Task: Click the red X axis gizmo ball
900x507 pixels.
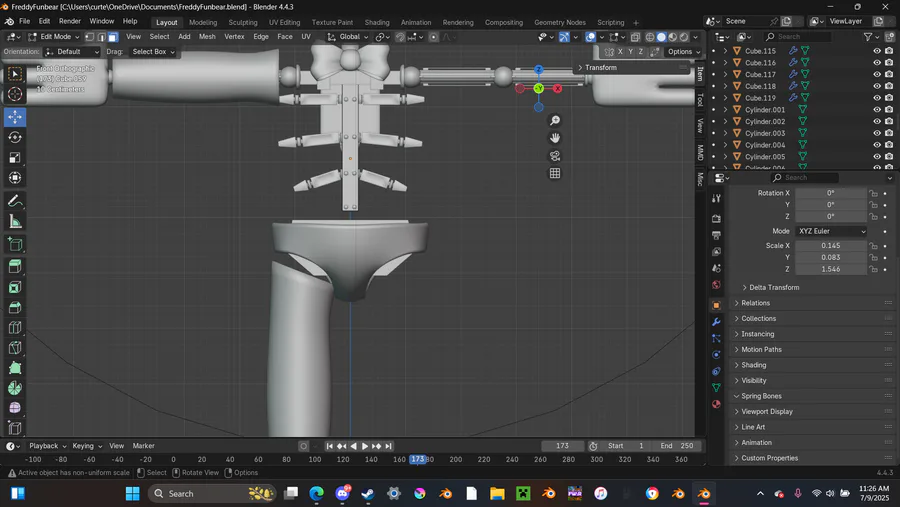Action: coord(557,88)
